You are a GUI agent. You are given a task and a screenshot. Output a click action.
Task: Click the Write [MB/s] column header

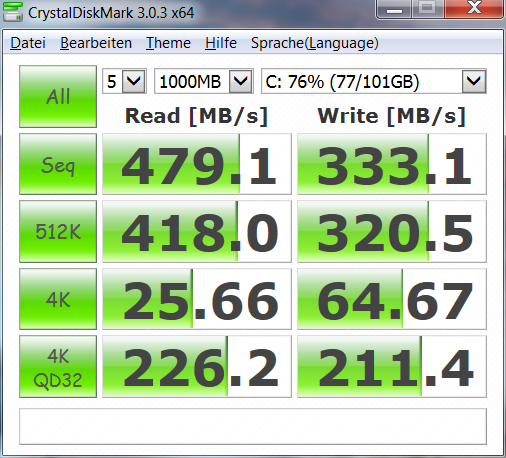[392, 116]
